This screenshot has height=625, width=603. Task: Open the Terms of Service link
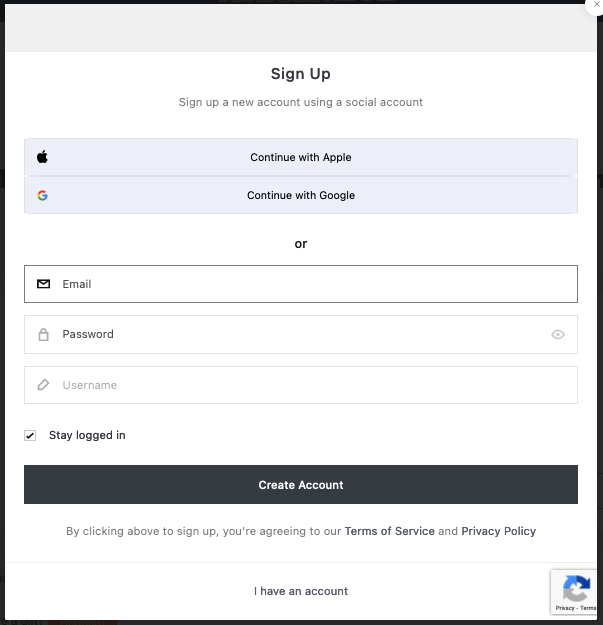tap(389, 531)
